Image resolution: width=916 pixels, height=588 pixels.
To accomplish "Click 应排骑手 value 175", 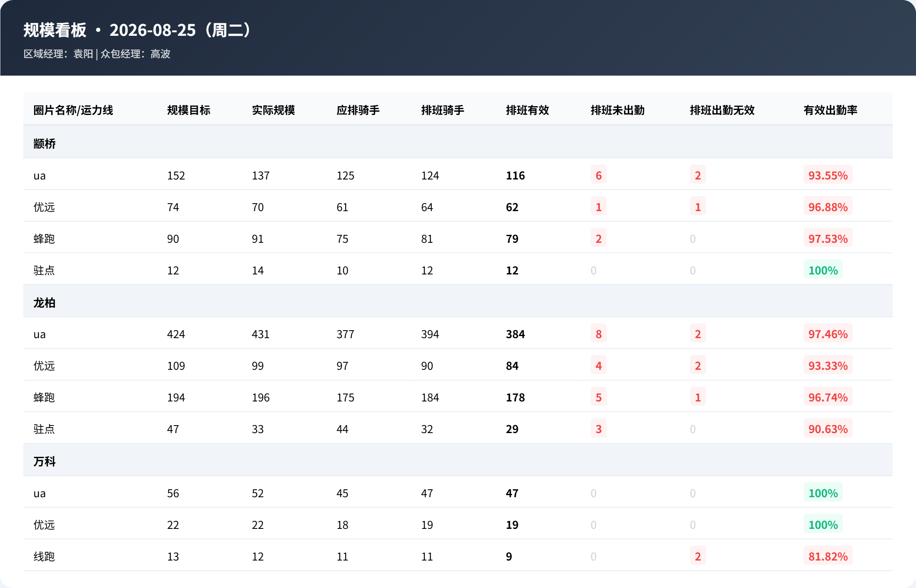I will click(345, 397).
